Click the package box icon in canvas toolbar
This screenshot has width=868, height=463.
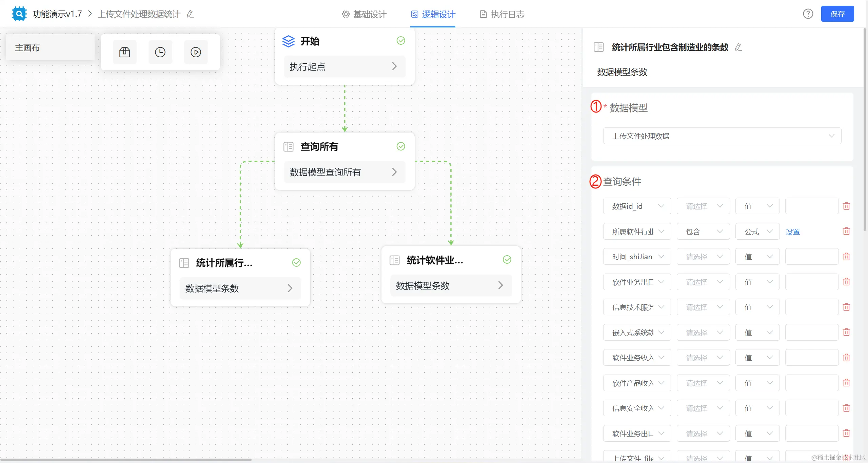click(x=124, y=52)
